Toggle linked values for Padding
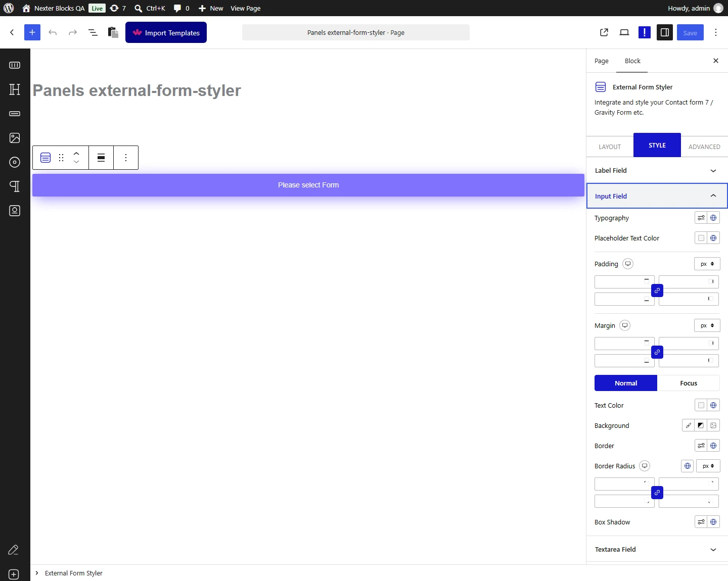728x581 pixels. point(657,290)
